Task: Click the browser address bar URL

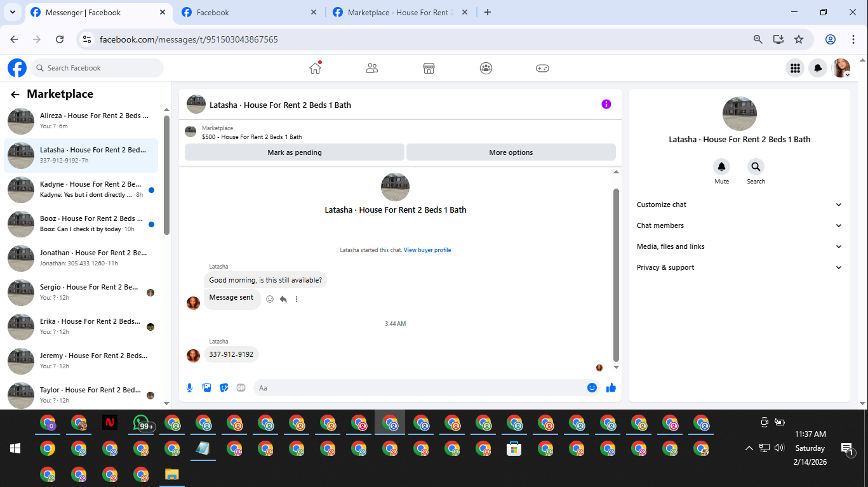Action: coord(189,39)
